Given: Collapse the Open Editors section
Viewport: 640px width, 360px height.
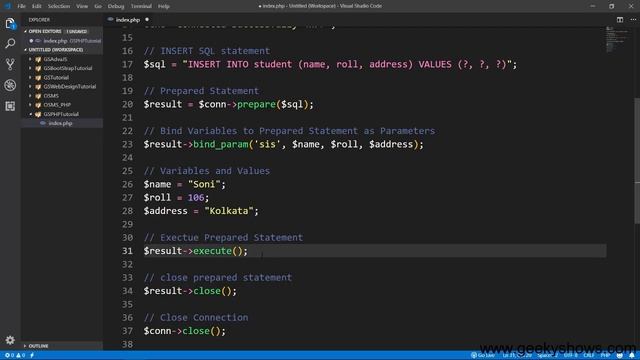Looking at the screenshot, I should pyautogui.click(x=25, y=31).
